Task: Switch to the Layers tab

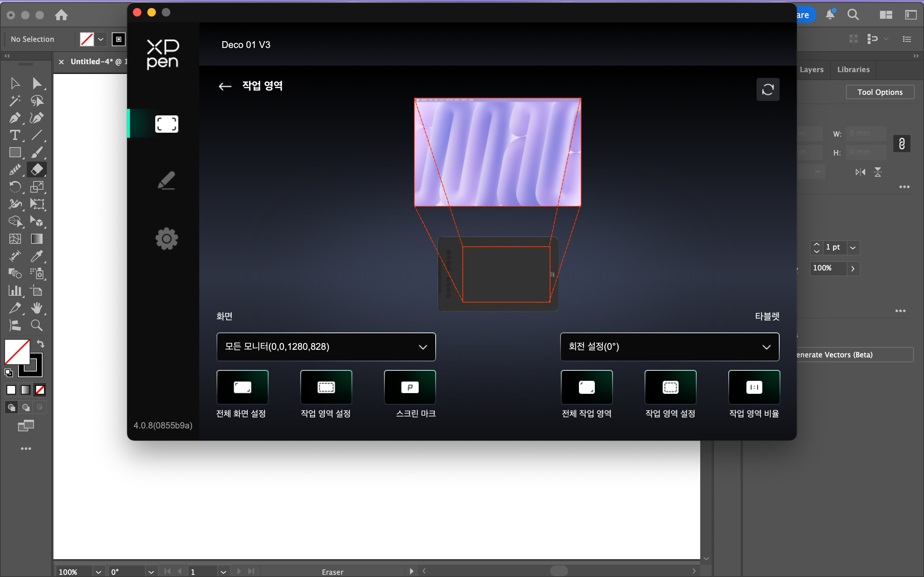Action: [x=811, y=70]
